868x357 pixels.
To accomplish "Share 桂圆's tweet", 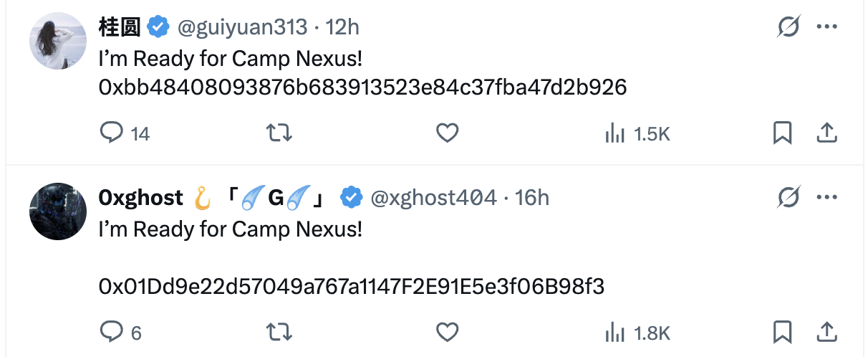I will pos(826,133).
